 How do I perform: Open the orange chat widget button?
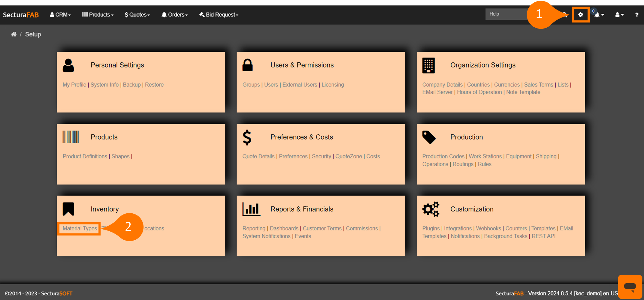pyautogui.click(x=630, y=286)
